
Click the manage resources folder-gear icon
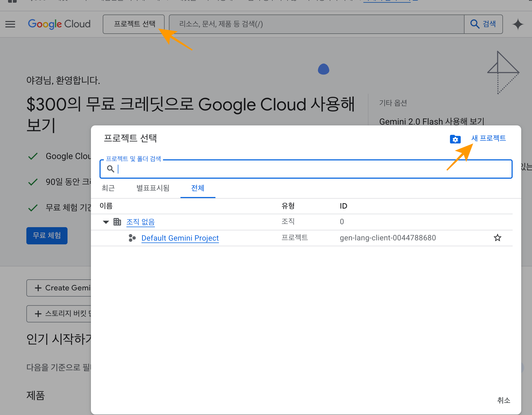pos(455,139)
